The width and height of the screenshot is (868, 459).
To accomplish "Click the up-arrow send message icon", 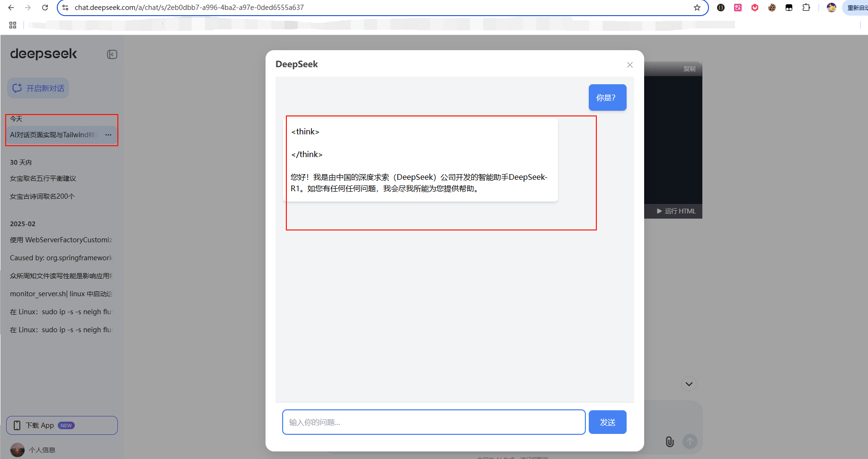I will [690, 442].
